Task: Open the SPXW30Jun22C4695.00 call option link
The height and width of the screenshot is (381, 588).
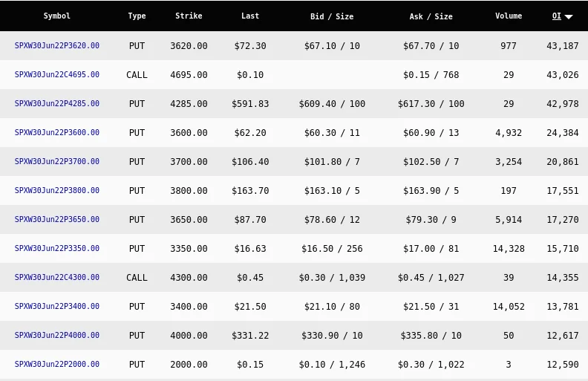Action: pos(57,74)
